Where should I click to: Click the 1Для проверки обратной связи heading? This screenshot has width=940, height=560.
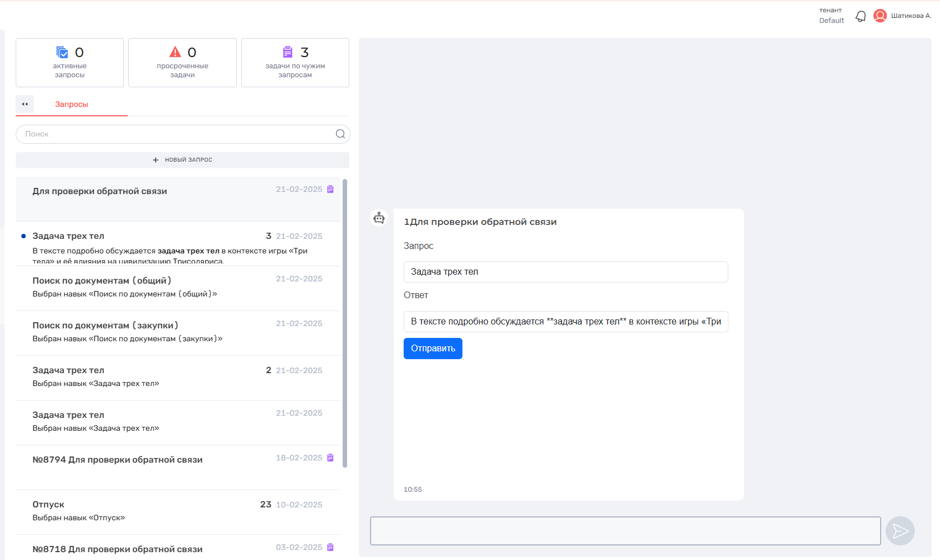480,222
